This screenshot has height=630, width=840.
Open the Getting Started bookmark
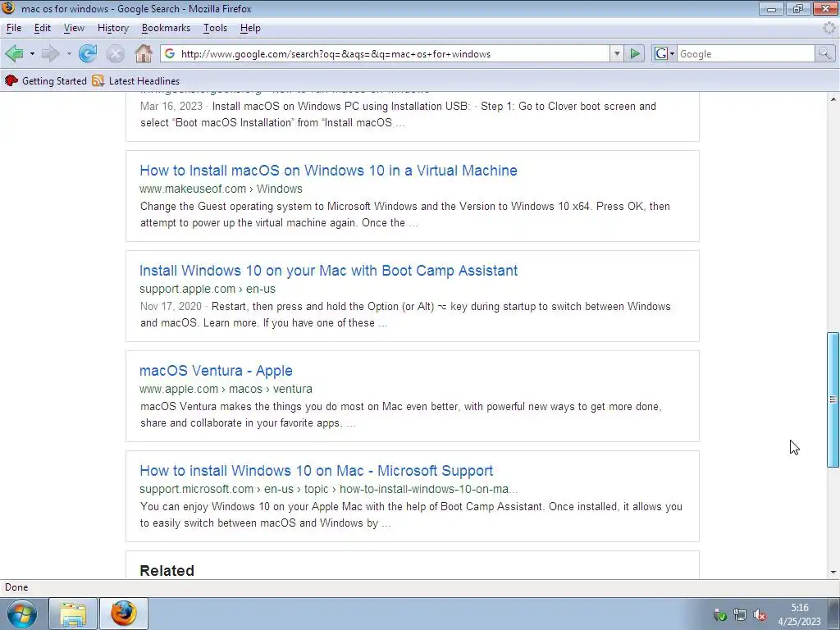pos(46,81)
